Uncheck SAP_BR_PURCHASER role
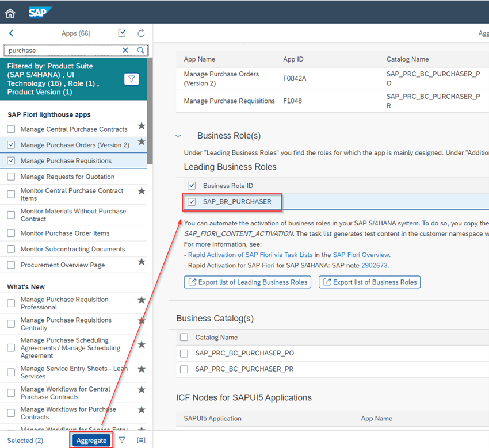Viewport: 489px width, 448px height. click(192, 202)
